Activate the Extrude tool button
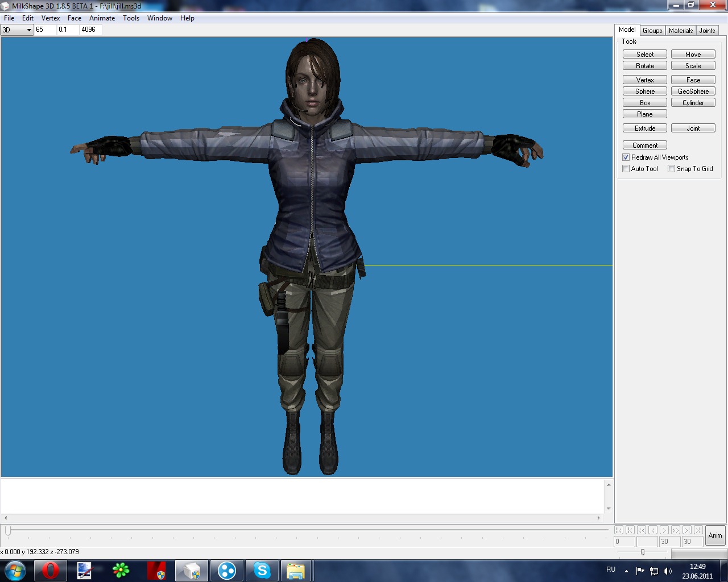 pos(645,128)
